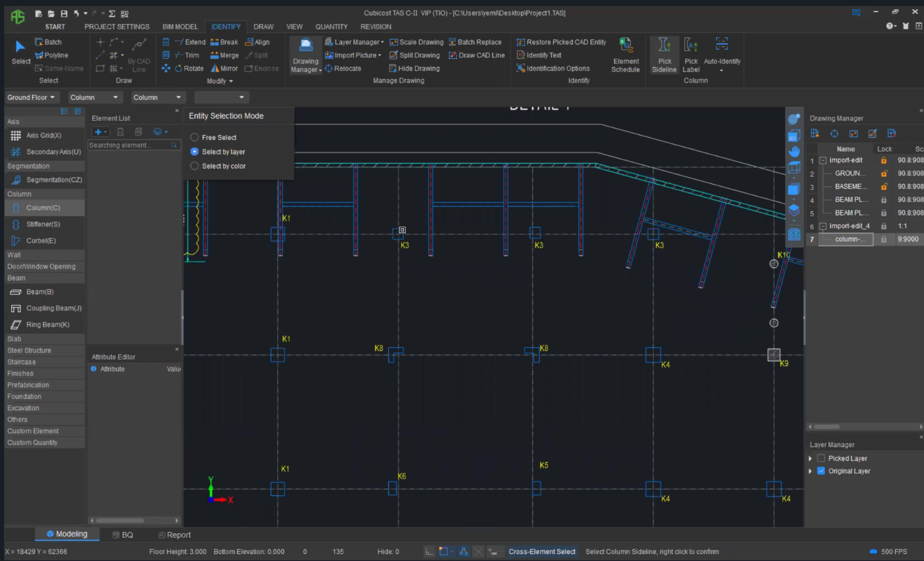Open the Ground Floor dropdown
This screenshot has height=561, width=924.
point(31,98)
